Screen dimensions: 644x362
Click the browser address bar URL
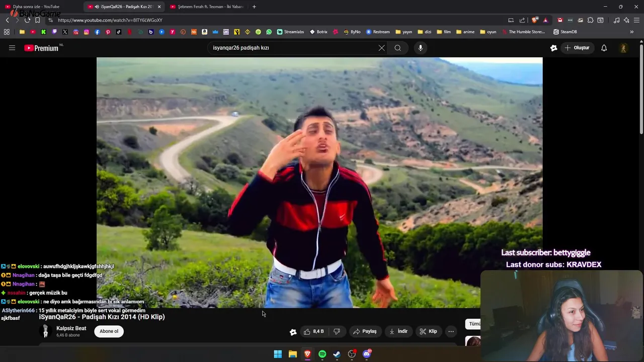[110, 20]
